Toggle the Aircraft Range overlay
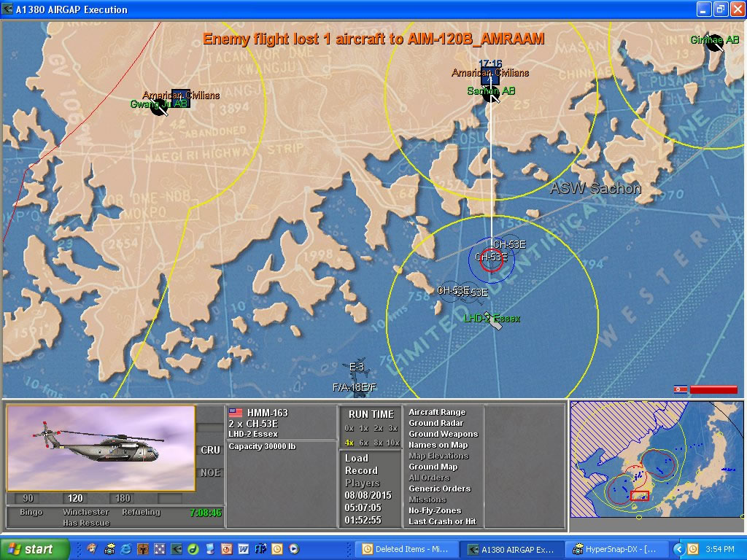 click(436, 412)
